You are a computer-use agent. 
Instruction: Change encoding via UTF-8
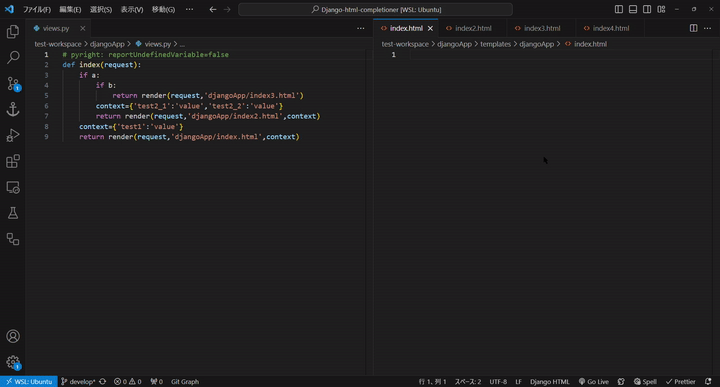(498, 381)
